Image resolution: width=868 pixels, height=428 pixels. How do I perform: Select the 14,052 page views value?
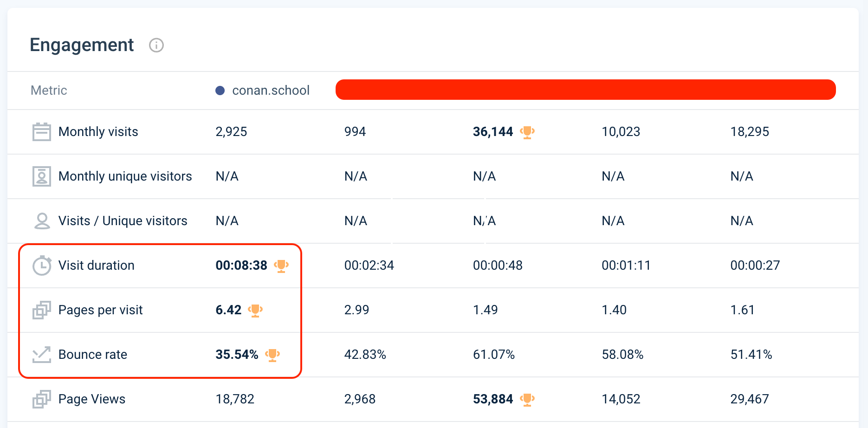[621, 399]
